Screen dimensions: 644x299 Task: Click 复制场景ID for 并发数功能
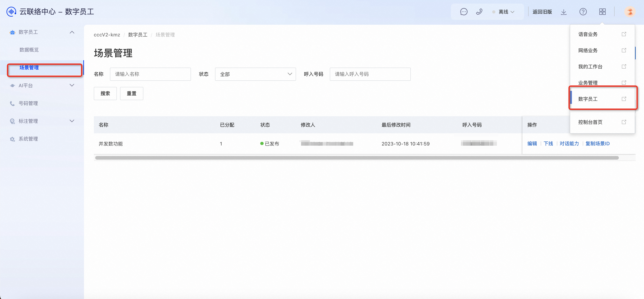coord(598,144)
